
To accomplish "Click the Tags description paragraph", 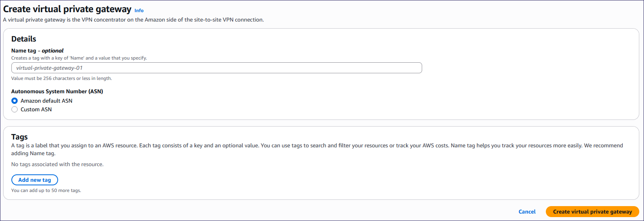I will pos(317,146).
